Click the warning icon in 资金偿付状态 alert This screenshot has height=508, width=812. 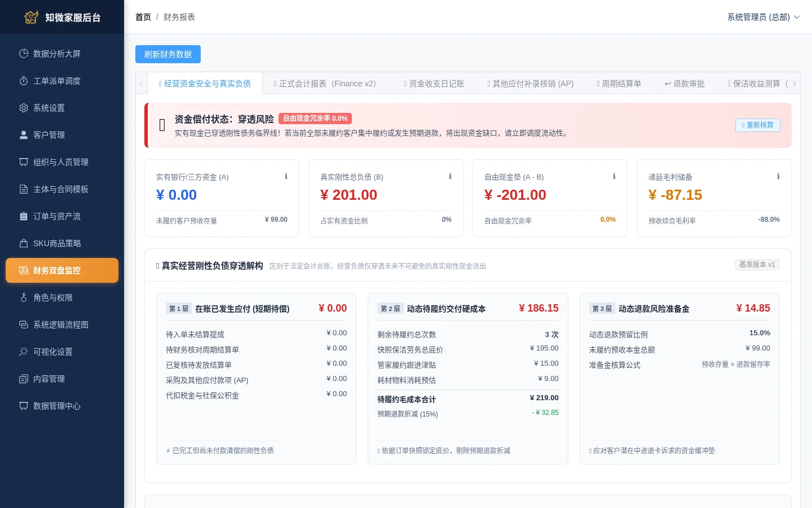tap(162, 125)
